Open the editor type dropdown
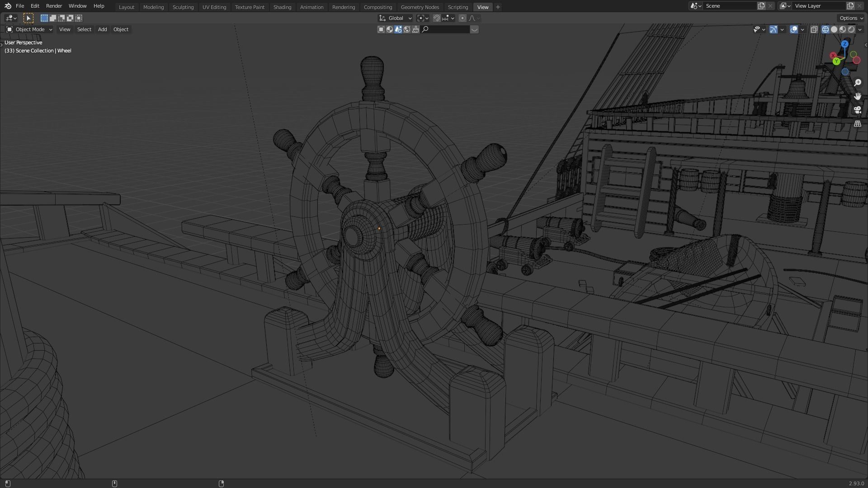Image resolution: width=868 pixels, height=488 pixels. pos(11,18)
